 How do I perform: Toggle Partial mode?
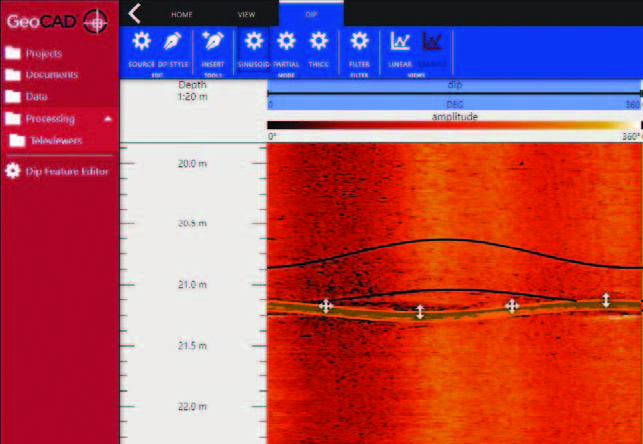coord(286,41)
